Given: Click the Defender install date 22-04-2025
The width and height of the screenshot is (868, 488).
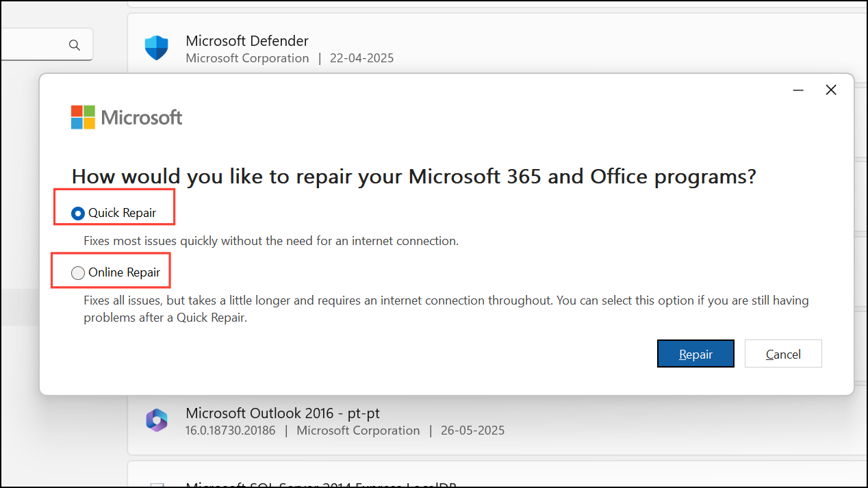Looking at the screenshot, I should tap(361, 58).
